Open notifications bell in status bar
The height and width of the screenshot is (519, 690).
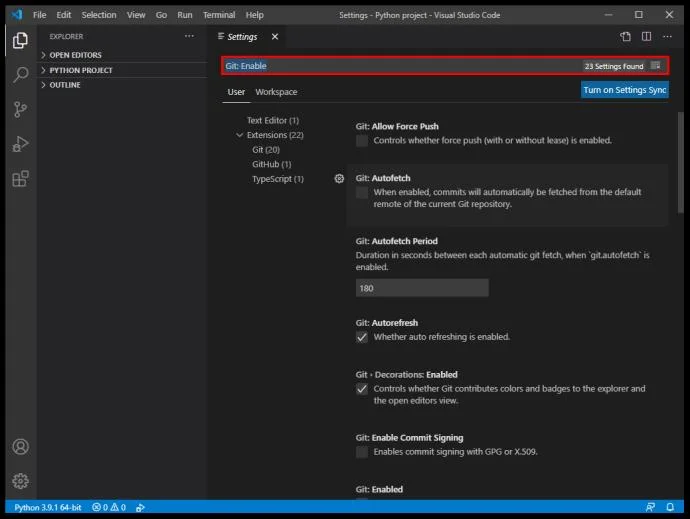[670, 507]
